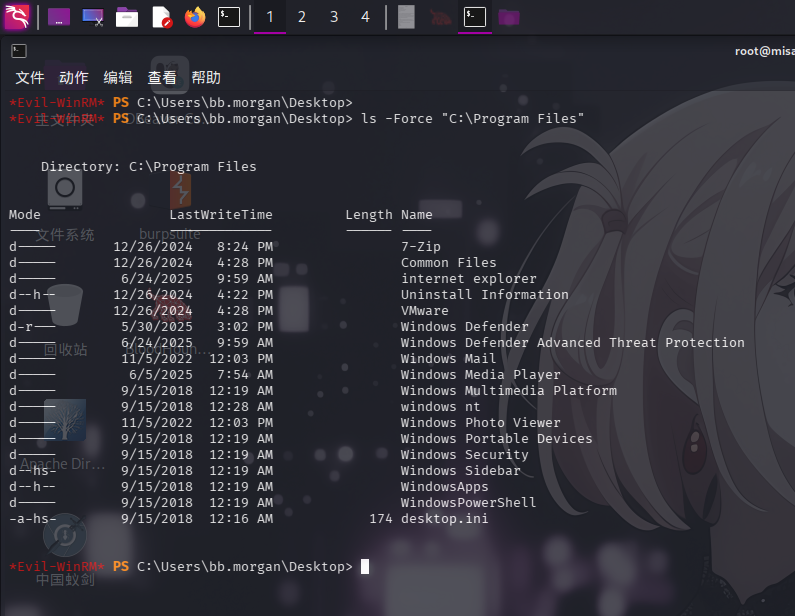Click the desktop.ini file name
795x616 pixels.
(x=444, y=519)
